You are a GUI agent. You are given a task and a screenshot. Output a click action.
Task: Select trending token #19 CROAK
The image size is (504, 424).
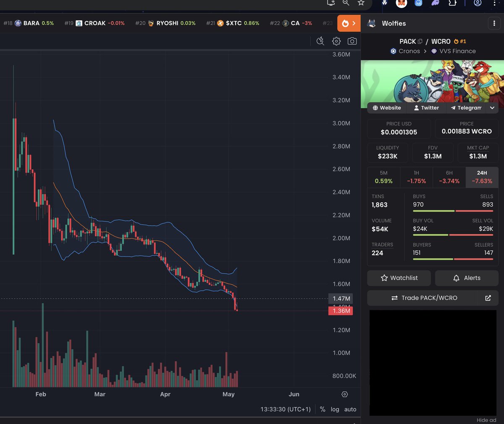94,23
